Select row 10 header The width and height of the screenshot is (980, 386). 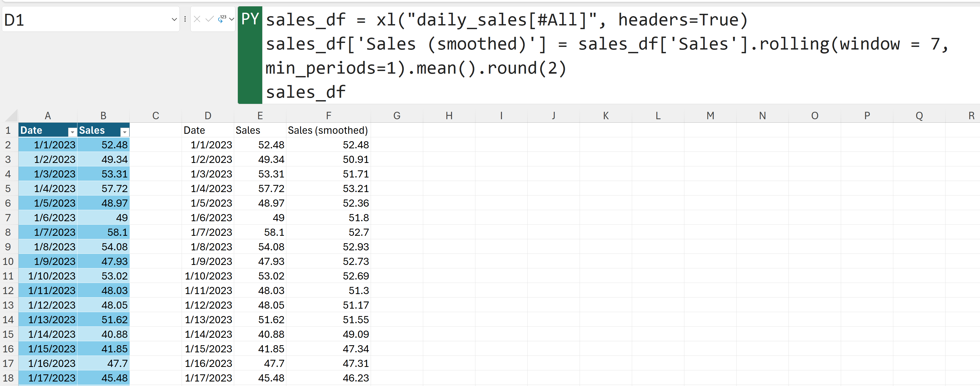click(8, 261)
